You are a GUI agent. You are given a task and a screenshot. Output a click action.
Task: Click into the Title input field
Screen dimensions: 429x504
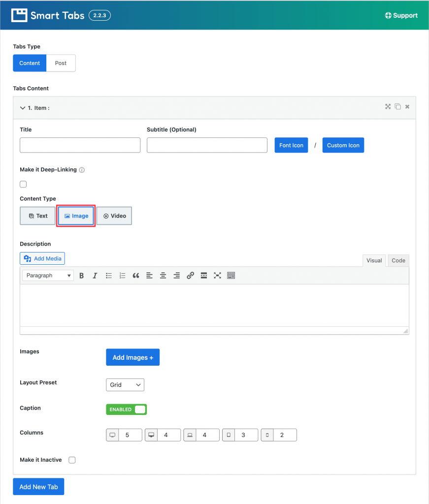click(x=80, y=145)
